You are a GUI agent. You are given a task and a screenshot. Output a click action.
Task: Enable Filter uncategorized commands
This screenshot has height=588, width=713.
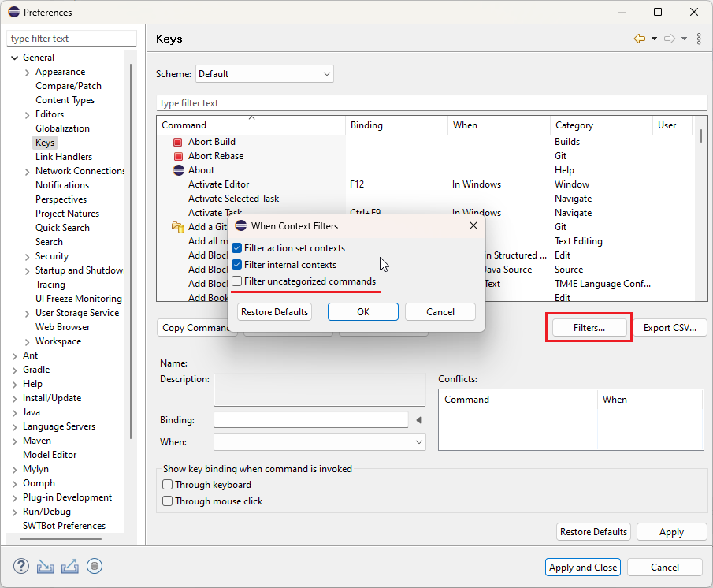pos(236,281)
